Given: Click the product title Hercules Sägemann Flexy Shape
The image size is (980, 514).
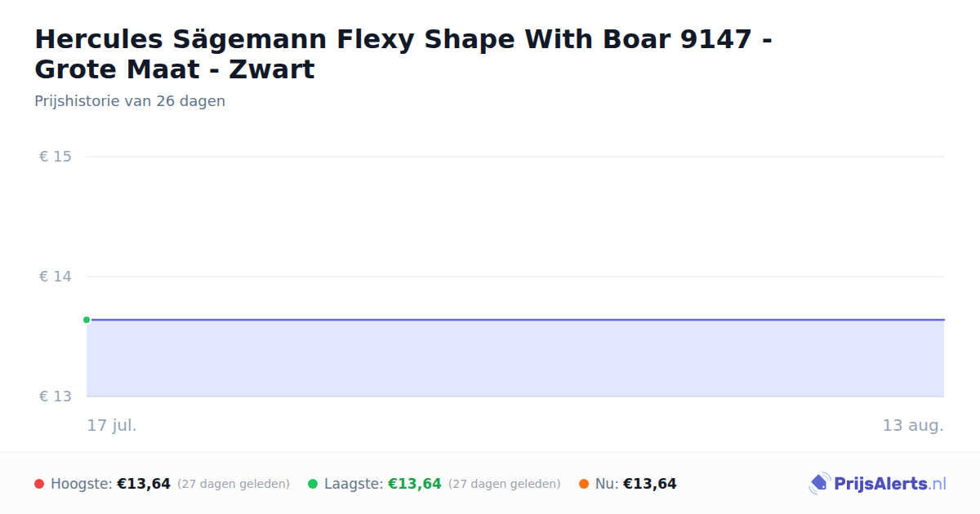Looking at the screenshot, I should pyautogui.click(x=404, y=54).
